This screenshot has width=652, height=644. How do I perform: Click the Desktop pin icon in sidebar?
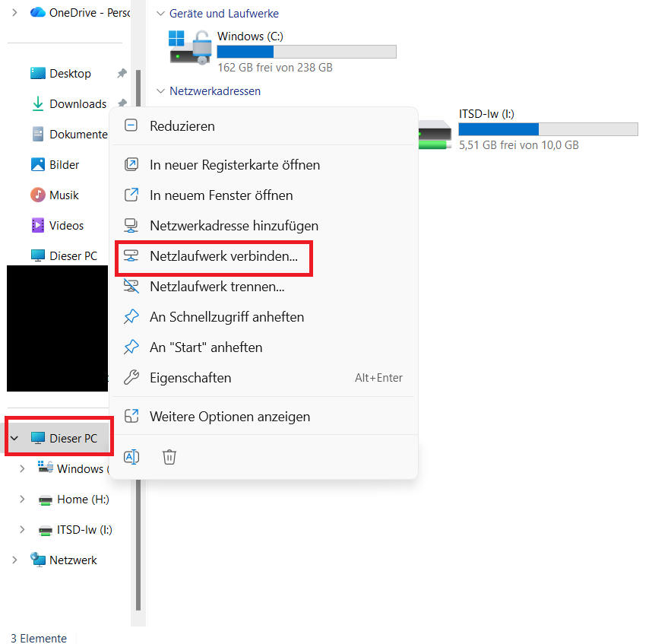pos(122,74)
